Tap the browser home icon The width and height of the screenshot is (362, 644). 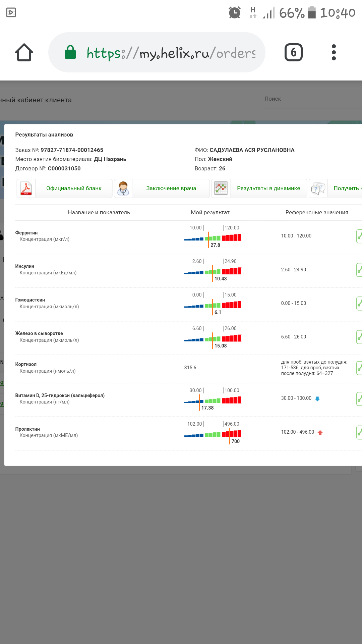click(24, 52)
